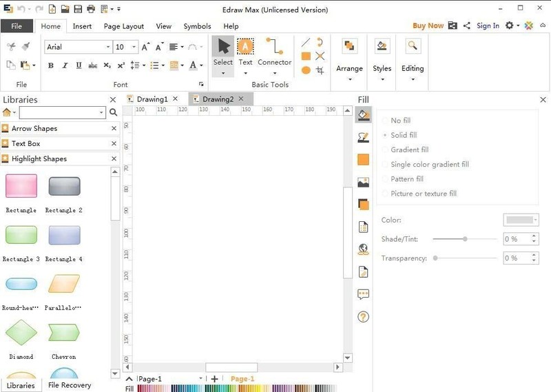The height and width of the screenshot is (392, 551).
Task: Click the Print icon in title bar
Action: point(91,9)
